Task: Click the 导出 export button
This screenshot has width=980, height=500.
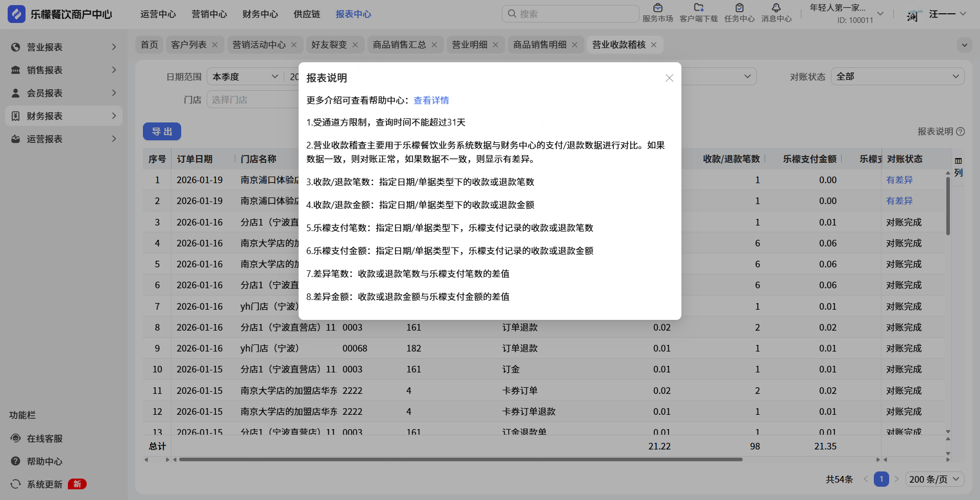Action: [x=162, y=132]
